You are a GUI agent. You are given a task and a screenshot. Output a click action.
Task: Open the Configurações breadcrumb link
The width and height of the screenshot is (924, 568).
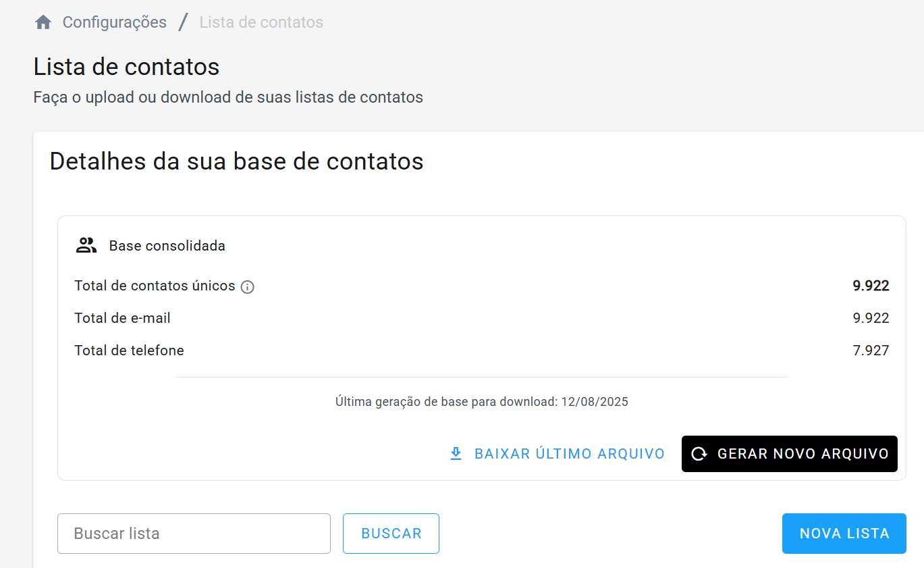click(x=115, y=22)
